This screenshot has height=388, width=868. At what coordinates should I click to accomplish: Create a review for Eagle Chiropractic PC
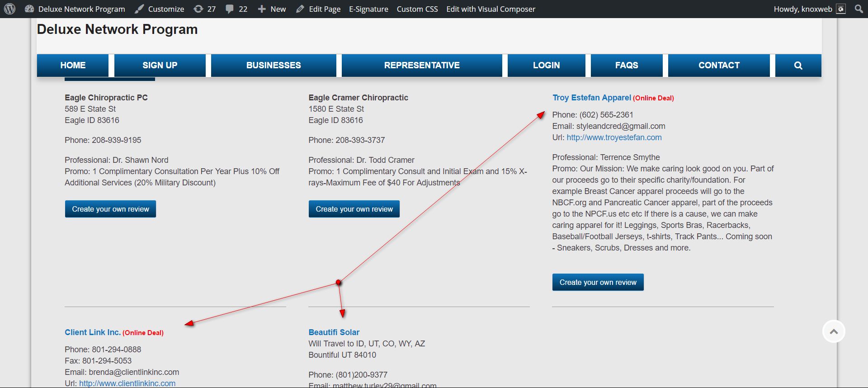(110, 209)
